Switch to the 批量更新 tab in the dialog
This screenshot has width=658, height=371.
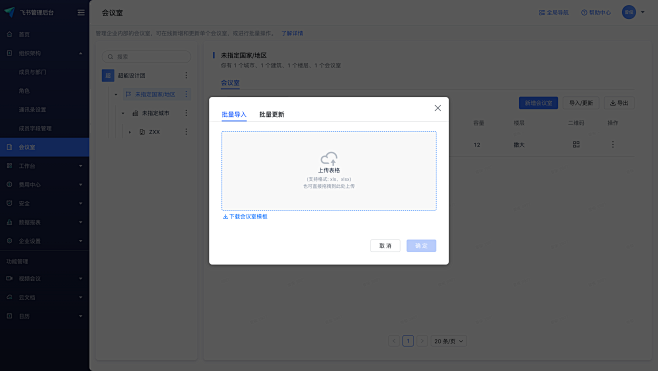tap(272, 114)
